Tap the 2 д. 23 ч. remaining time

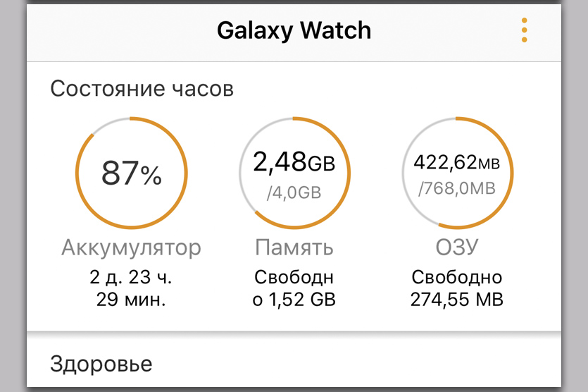132,277
